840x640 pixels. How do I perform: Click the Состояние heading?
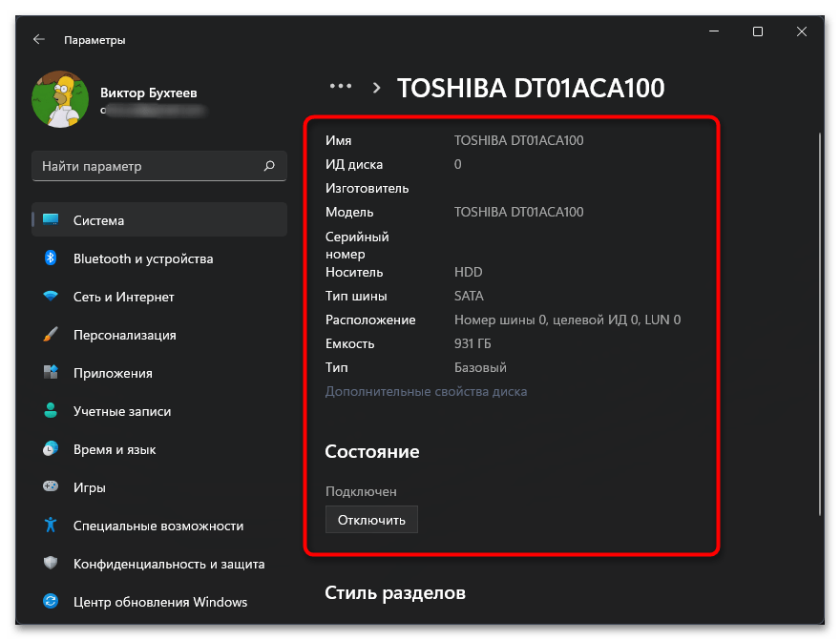[x=371, y=452]
